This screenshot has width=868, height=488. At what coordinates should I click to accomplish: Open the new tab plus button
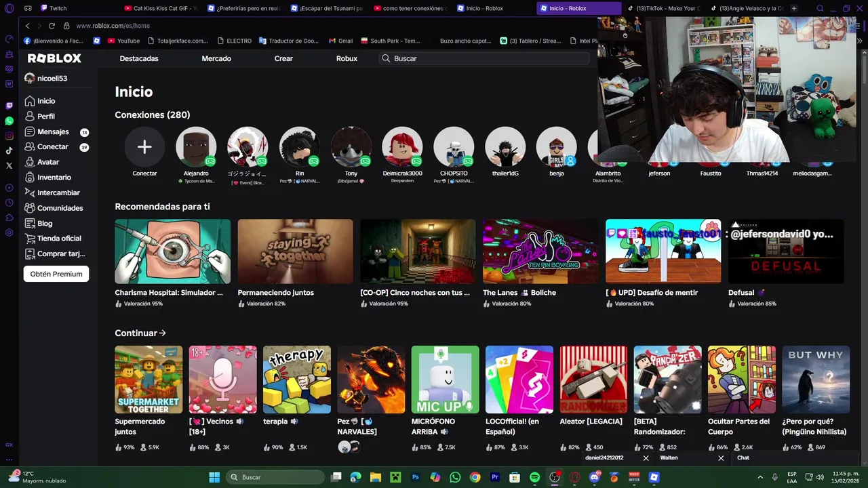coord(793,8)
